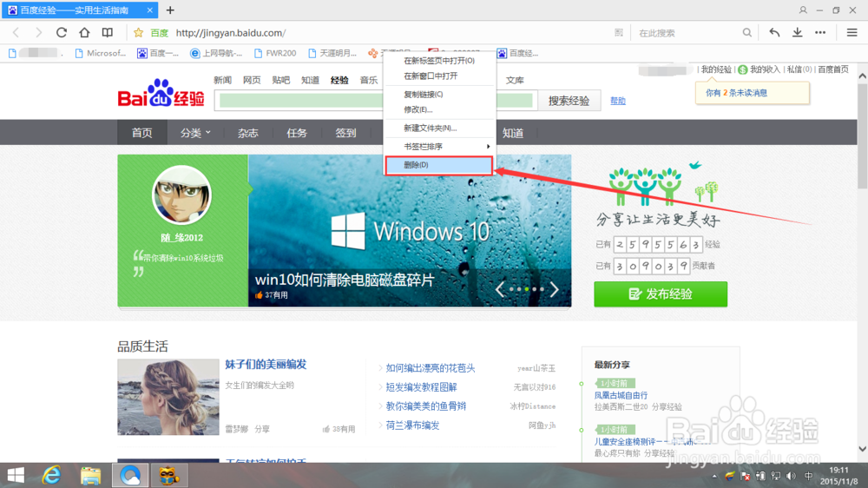
Task: Open the 帮助 link
Action: click(x=618, y=101)
